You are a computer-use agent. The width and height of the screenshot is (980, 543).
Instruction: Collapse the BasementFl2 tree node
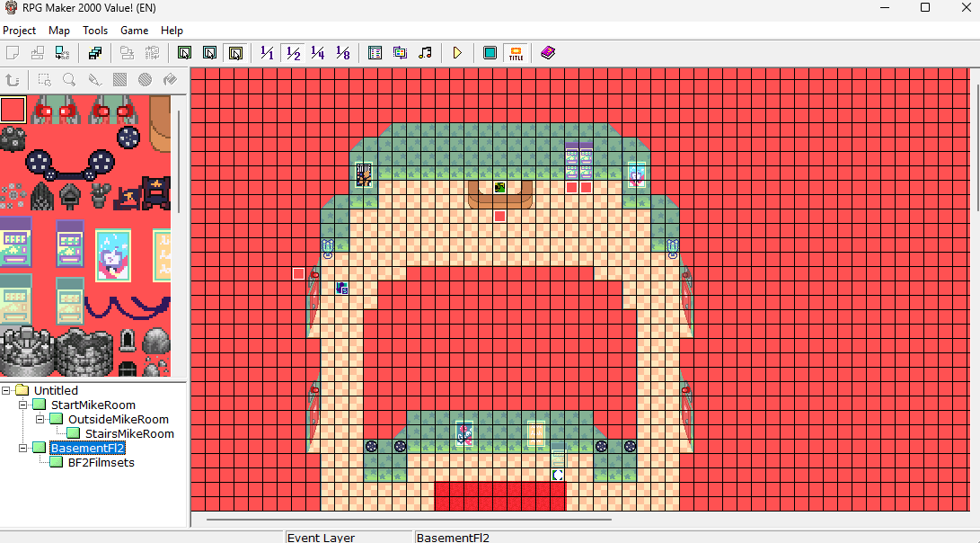(23, 448)
